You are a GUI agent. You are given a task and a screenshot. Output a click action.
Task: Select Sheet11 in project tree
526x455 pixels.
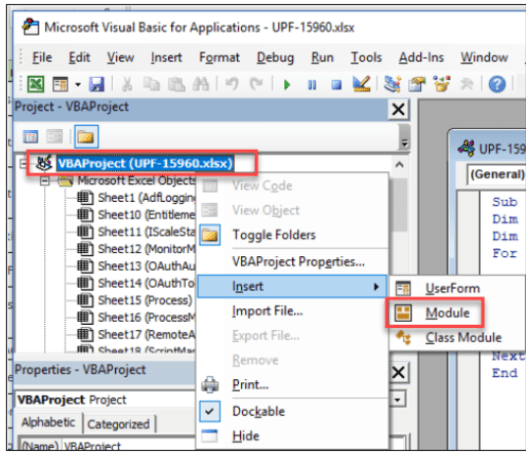pos(146,232)
